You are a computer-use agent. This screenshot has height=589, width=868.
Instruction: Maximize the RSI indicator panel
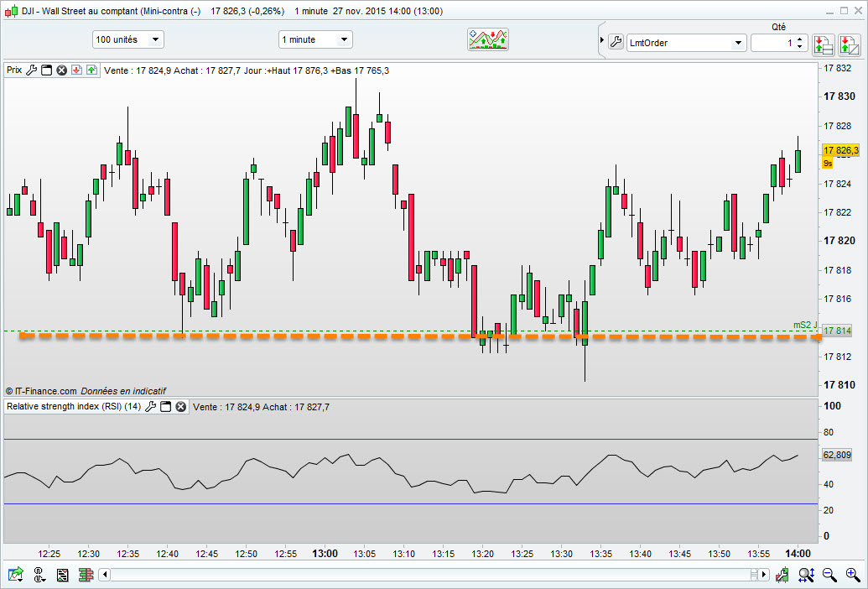coord(165,407)
